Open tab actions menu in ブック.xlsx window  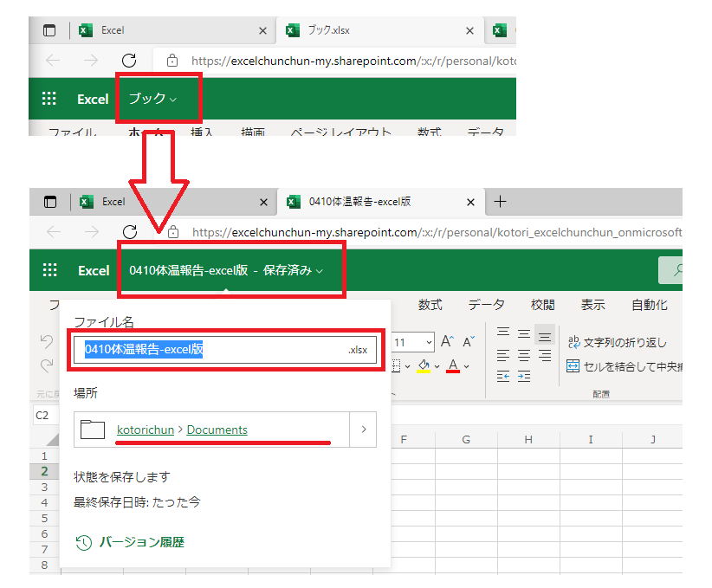point(49,30)
